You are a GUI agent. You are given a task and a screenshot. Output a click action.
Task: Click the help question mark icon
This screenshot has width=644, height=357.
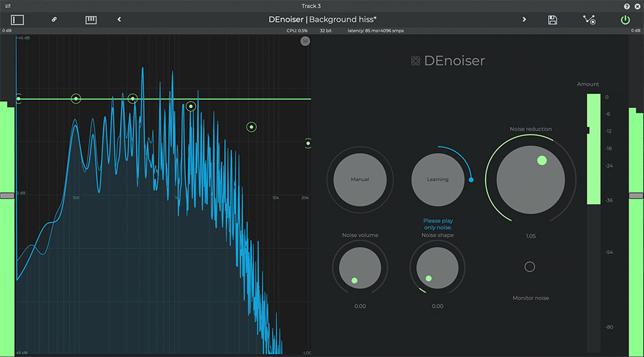coord(627,6)
